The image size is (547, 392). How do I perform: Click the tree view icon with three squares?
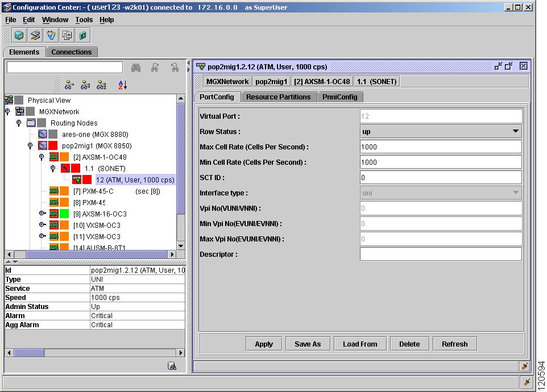coord(101,85)
